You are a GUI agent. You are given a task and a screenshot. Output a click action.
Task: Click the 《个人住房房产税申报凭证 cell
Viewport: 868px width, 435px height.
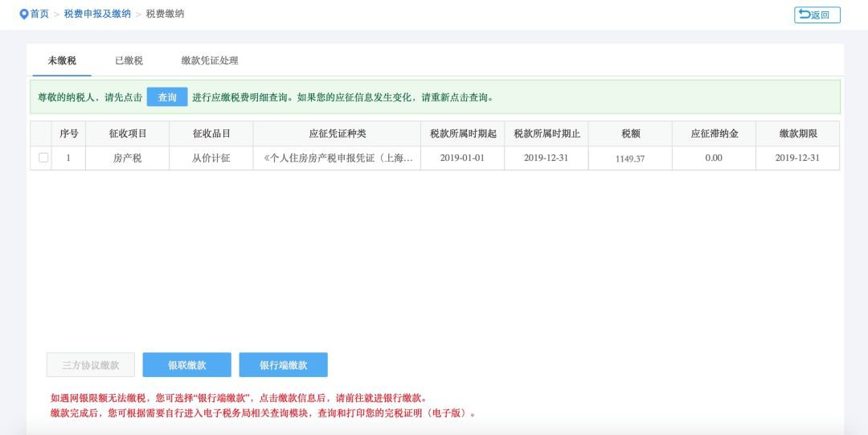coord(337,158)
